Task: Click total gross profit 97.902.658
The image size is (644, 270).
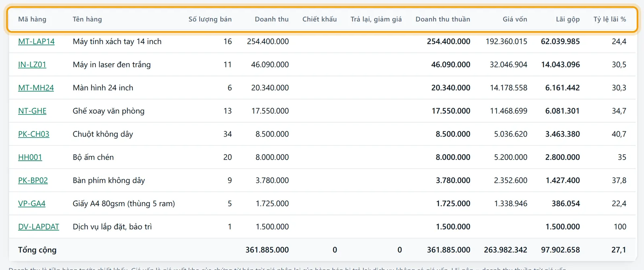Action: [x=560, y=250]
